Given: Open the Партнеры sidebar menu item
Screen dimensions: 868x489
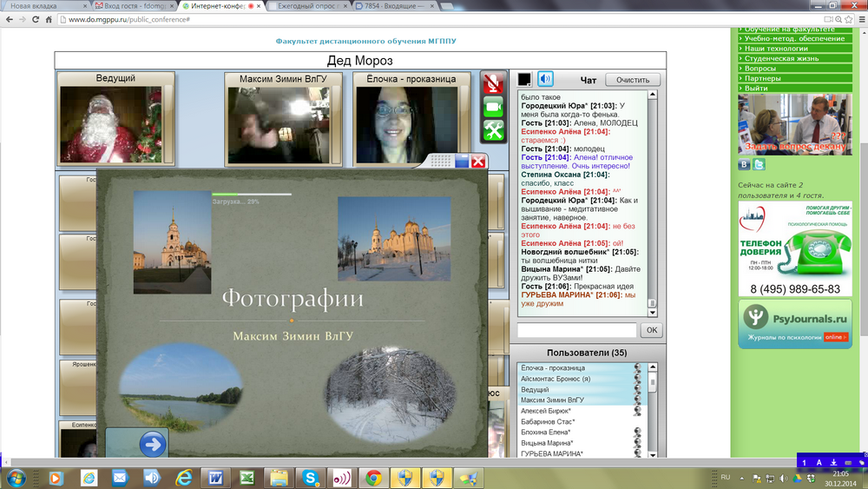Looking at the screenshot, I should point(761,78).
